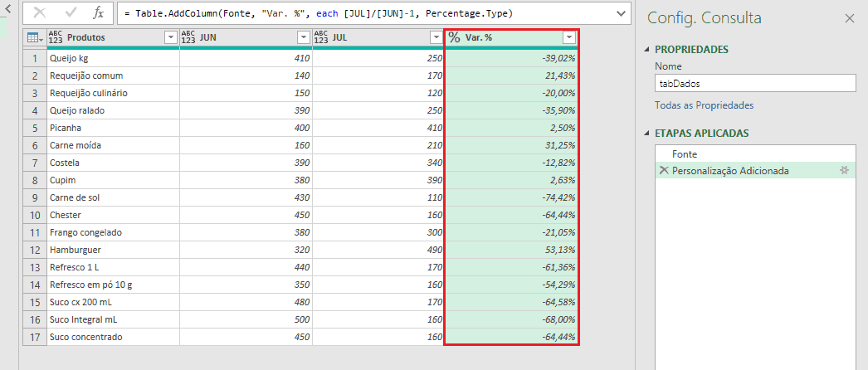868x370 pixels.
Task: Select the JUL column header
Action: click(x=379, y=37)
